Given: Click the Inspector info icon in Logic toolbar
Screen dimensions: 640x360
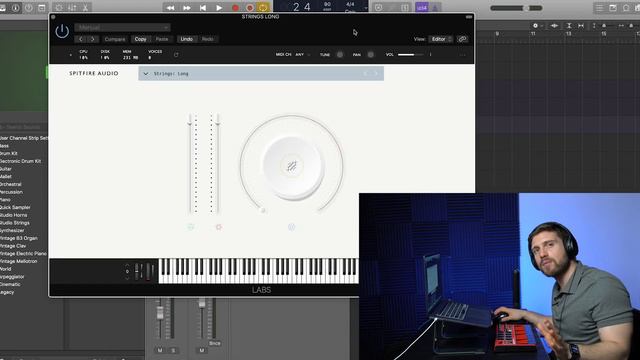Looking at the screenshot, I should tap(16, 7).
